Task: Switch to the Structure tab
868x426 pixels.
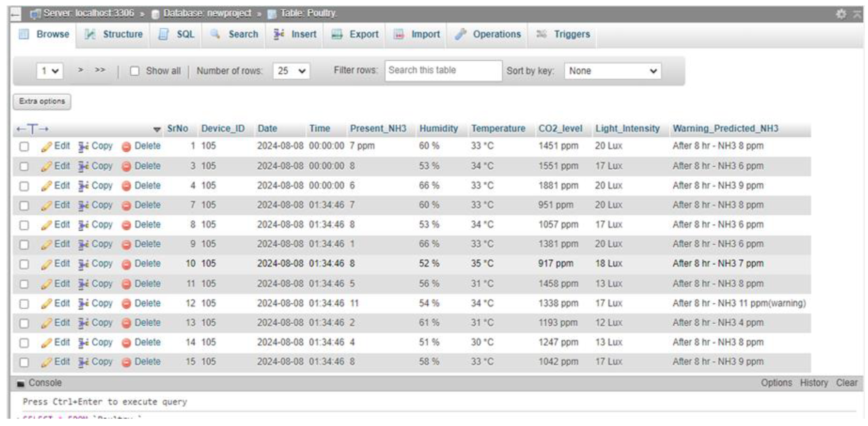Action: coord(122,34)
